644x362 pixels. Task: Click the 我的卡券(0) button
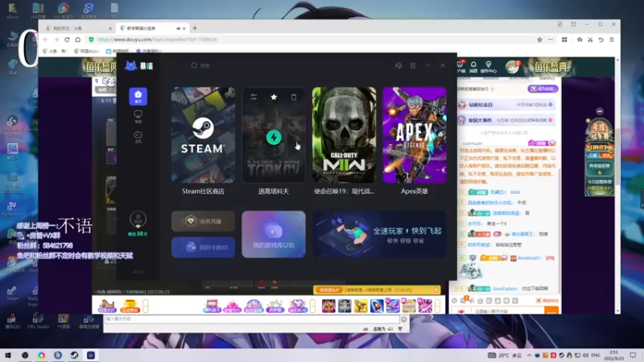tap(204, 248)
